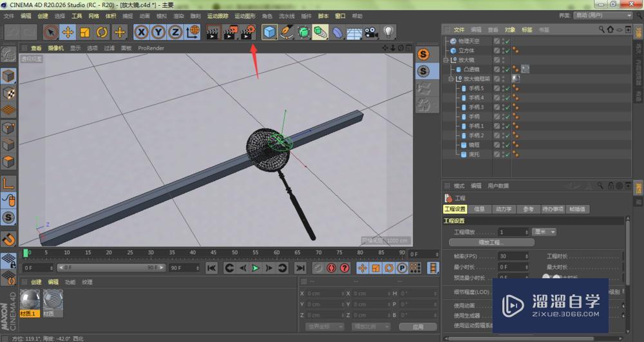The image size is (644, 342).
Task: Open Edit Render Settings gear clapperboard
Action: tap(248, 32)
